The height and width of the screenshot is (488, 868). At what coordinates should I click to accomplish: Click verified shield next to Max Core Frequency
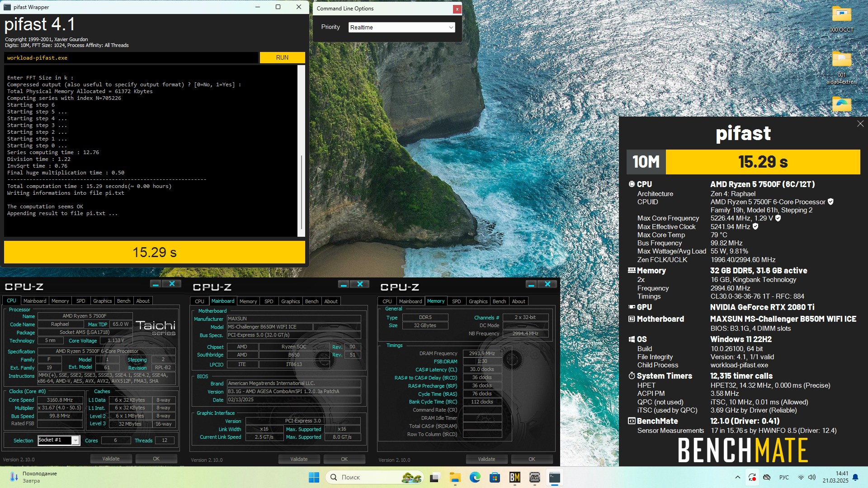[x=778, y=218]
